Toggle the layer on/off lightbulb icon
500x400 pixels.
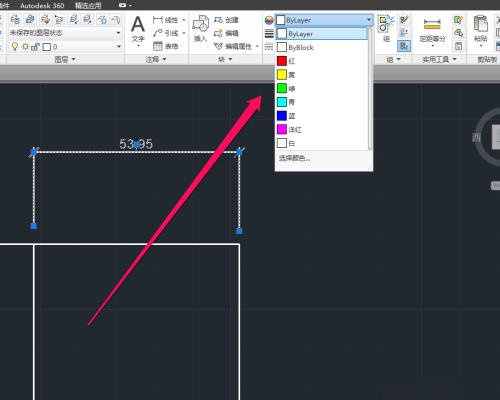tap(15, 46)
